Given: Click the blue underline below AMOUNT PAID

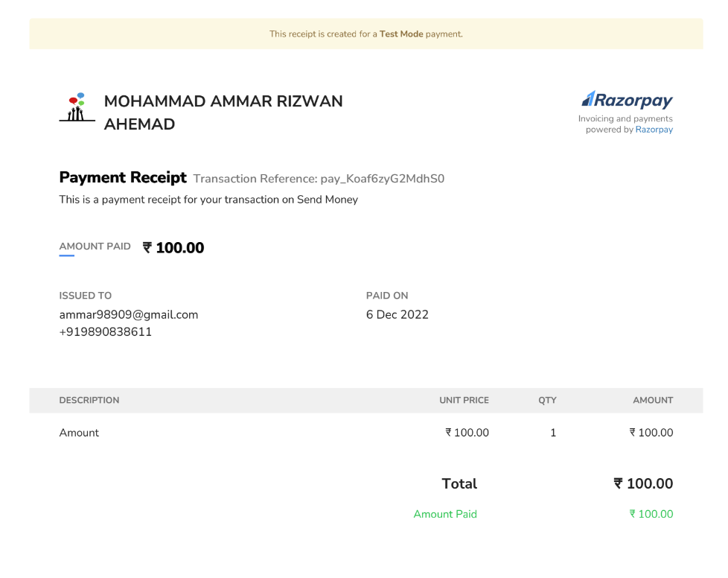Looking at the screenshot, I should [67, 257].
